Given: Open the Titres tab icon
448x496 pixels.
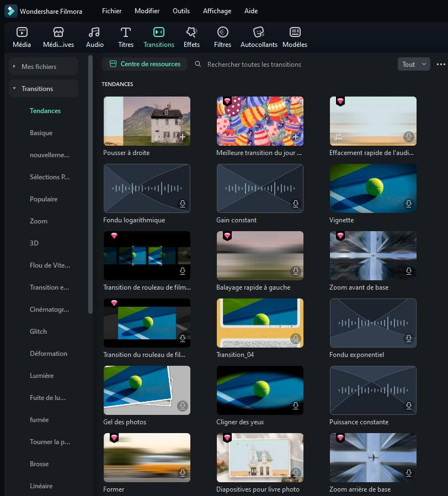Looking at the screenshot, I should coord(126,32).
